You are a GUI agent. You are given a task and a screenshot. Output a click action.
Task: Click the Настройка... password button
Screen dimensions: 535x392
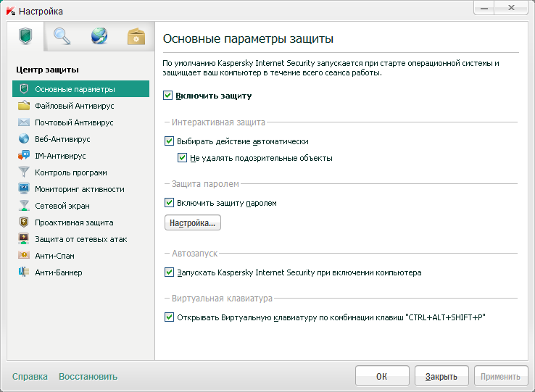click(192, 222)
